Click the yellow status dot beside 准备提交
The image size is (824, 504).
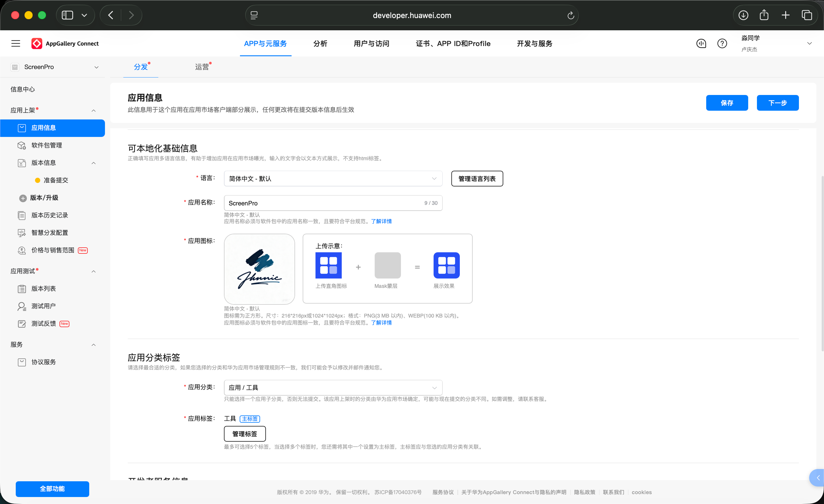(x=38, y=180)
